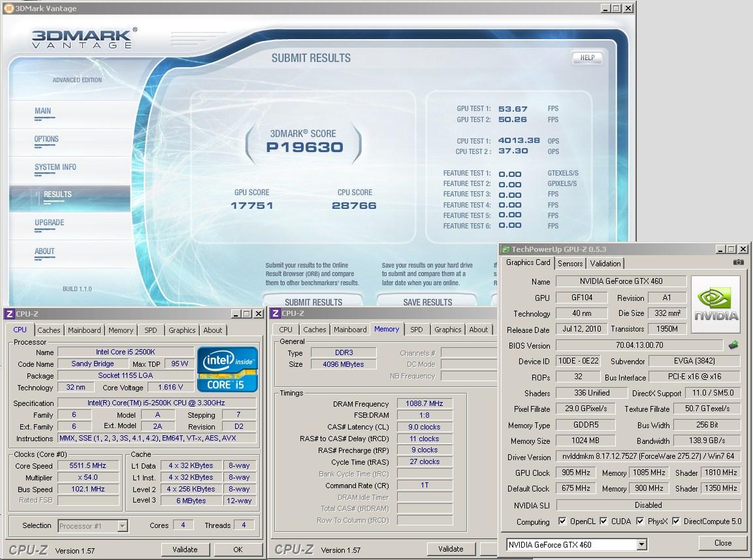
Task: Click SAVE RESULTS button
Action: tap(427, 301)
